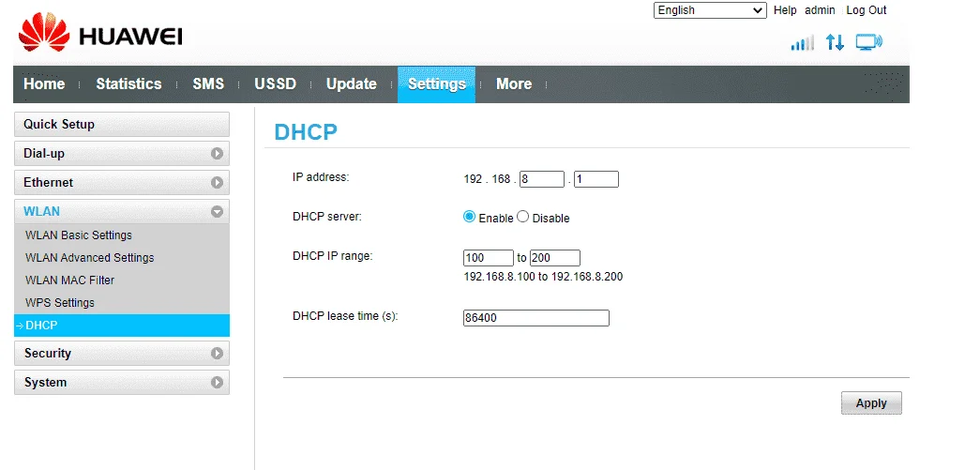Focus the DHCP range end field
980x470 pixels.
click(555, 258)
